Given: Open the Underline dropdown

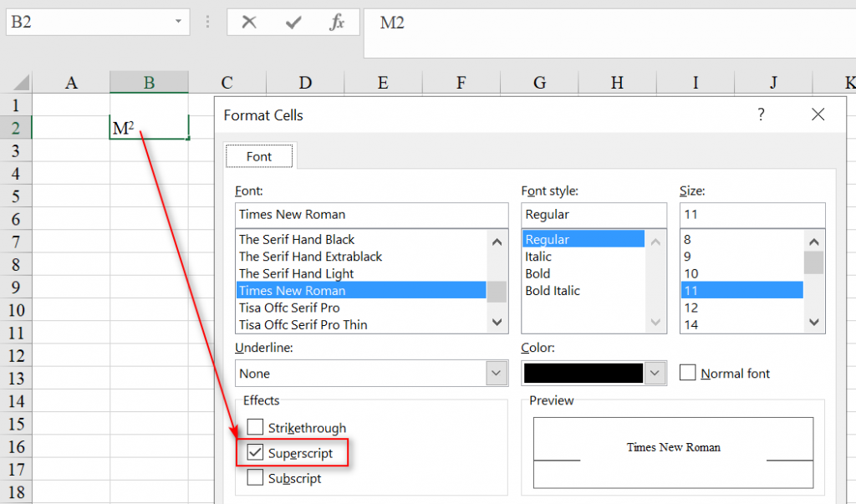Looking at the screenshot, I should [x=497, y=373].
